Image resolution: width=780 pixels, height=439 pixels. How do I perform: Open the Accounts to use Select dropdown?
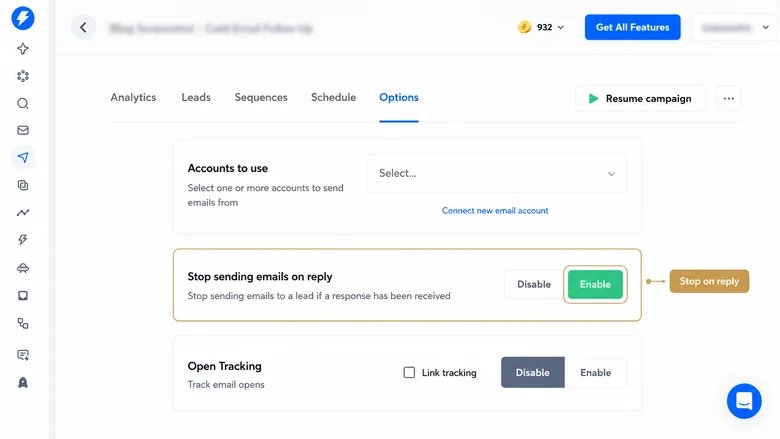pyautogui.click(x=497, y=174)
